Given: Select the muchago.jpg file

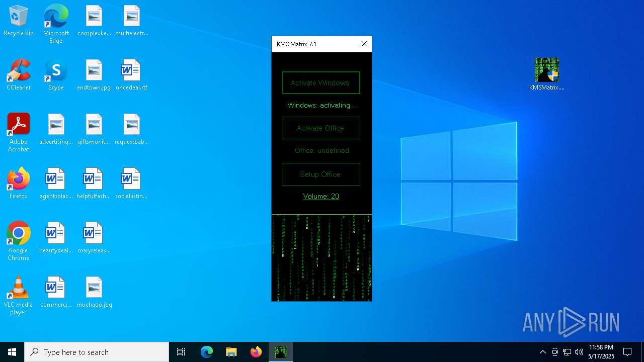Looking at the screenshot, I should point(94,292).
